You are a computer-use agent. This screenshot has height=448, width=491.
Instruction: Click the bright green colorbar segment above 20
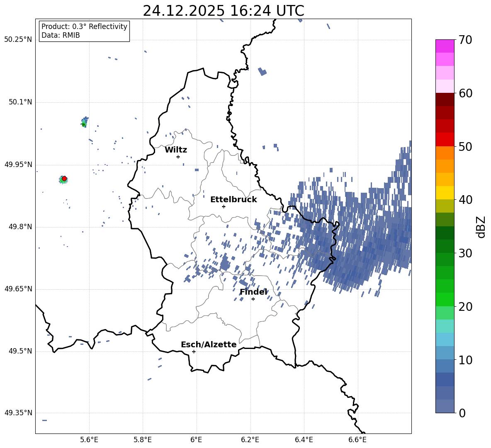tap(445, 299)
